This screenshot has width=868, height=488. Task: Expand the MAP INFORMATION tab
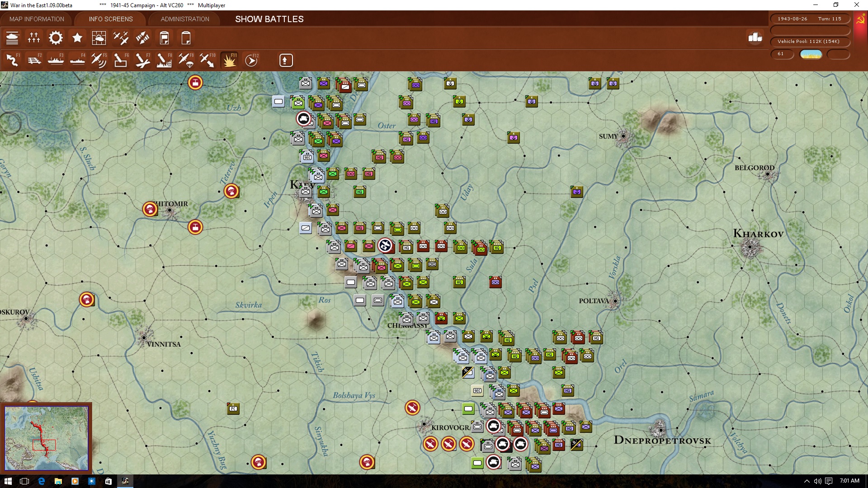pos(37,19)
